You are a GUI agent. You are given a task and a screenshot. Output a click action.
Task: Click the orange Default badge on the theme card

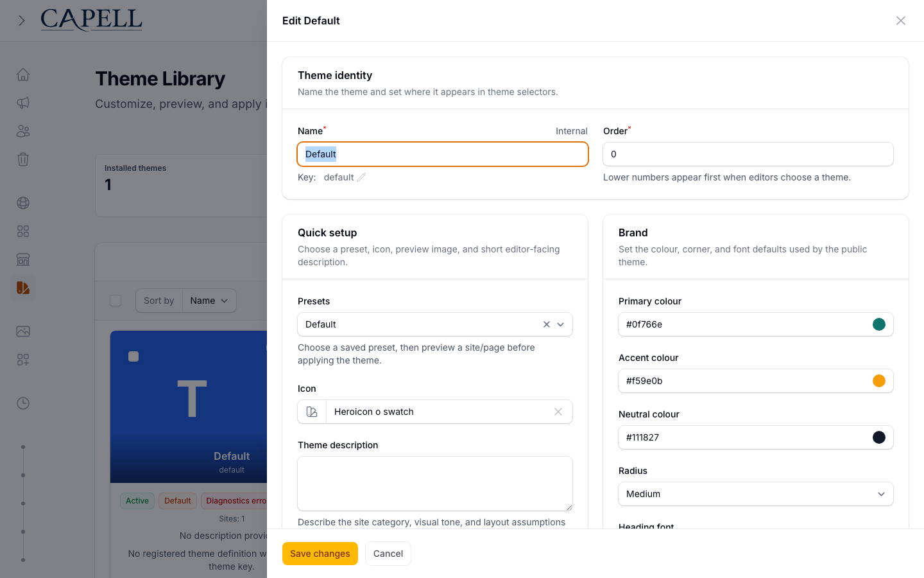click(178, 501)
